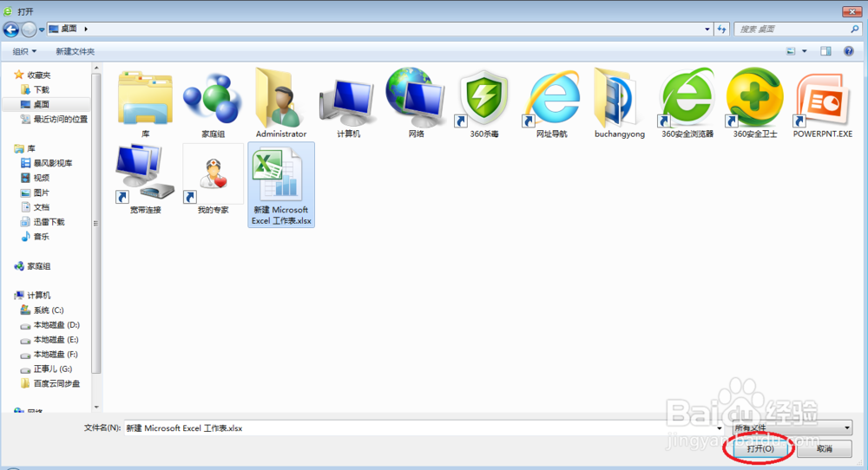The image size is (868, 470).
Task: Click the 搜索 桌面 search box
Action: pyautogui.click(x=792, y=29)
